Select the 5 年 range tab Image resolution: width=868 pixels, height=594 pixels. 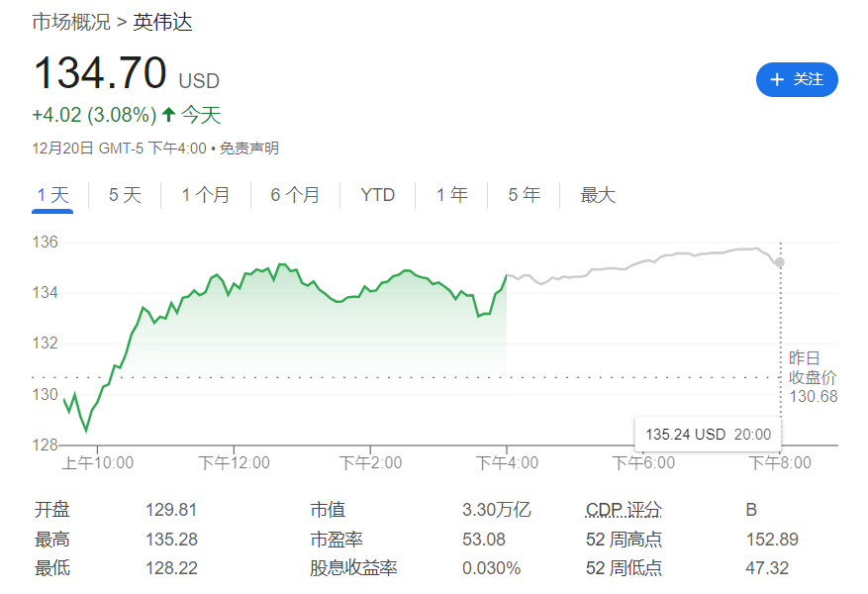pyautogui.click(x=524, y=195)
